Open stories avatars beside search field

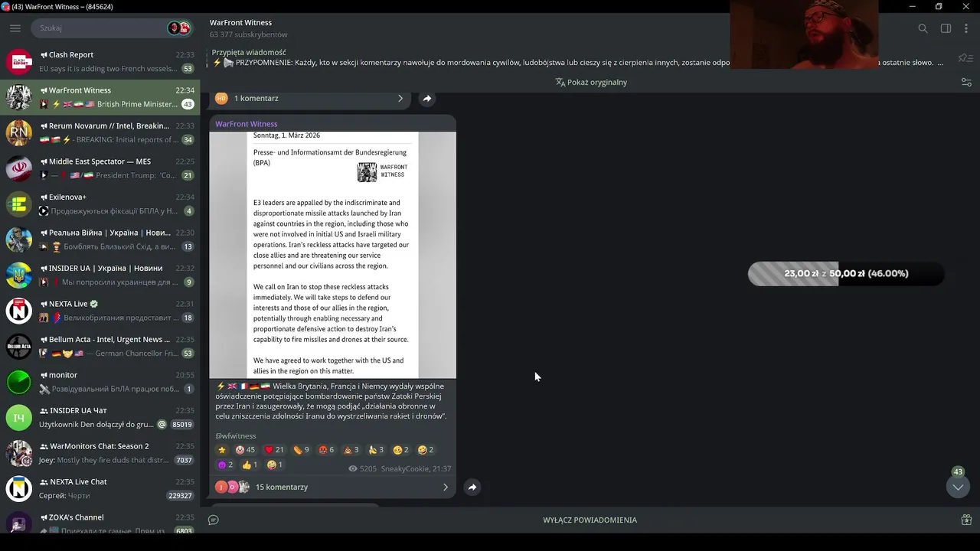pos(178,28)
